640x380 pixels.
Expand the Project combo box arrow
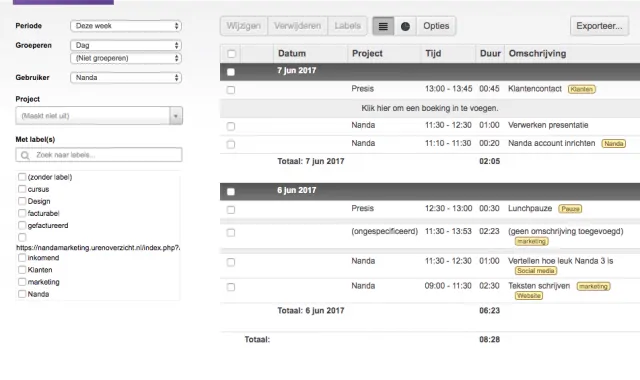176,116
